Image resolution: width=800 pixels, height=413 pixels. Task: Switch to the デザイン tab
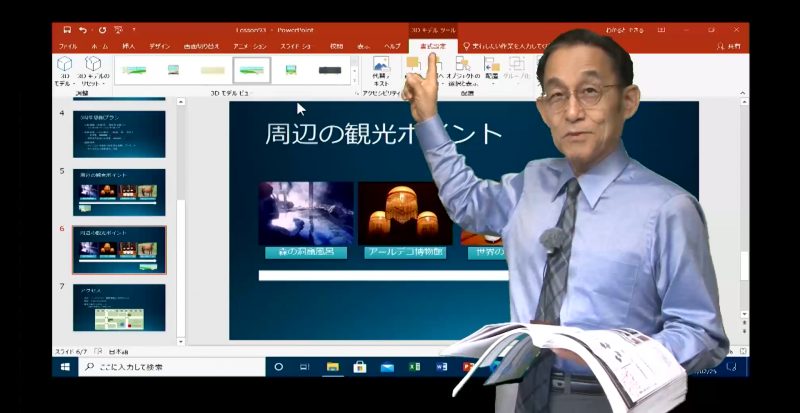(x=160, y=46)
